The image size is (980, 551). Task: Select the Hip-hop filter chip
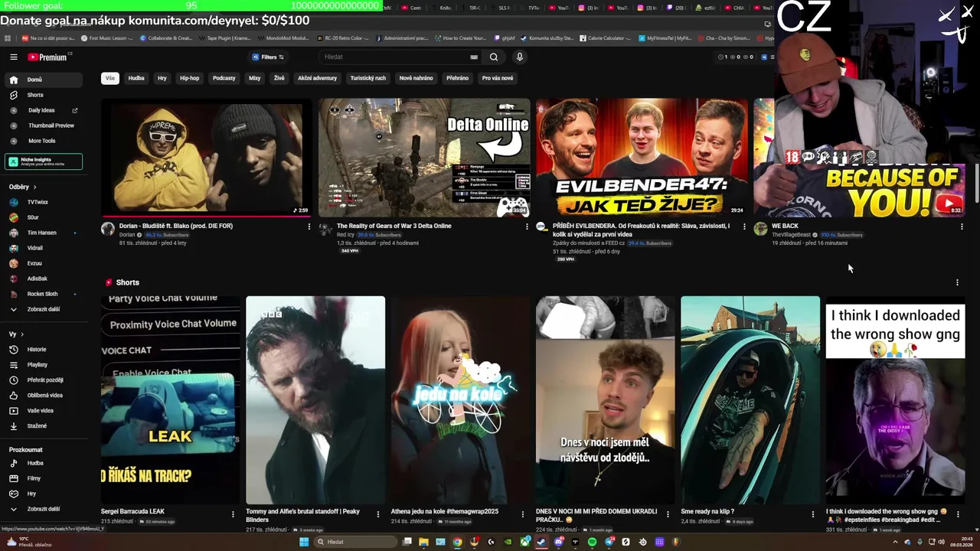tap(189, 78)
